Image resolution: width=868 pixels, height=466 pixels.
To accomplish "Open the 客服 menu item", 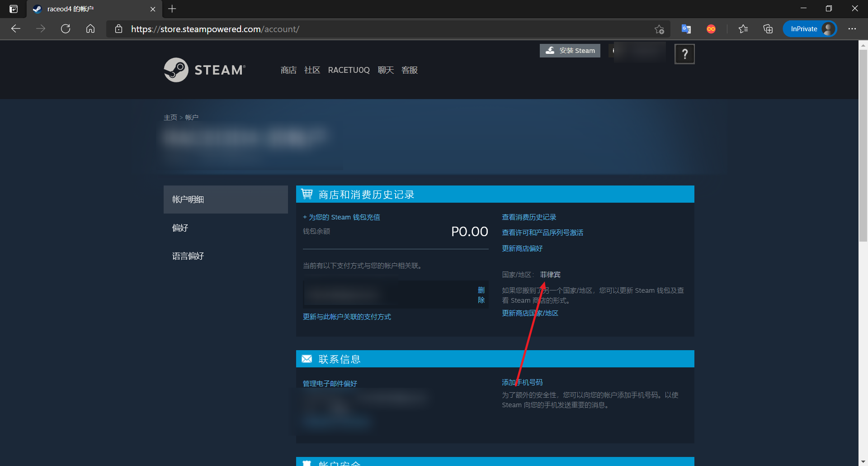I will (x=410, y=70).
